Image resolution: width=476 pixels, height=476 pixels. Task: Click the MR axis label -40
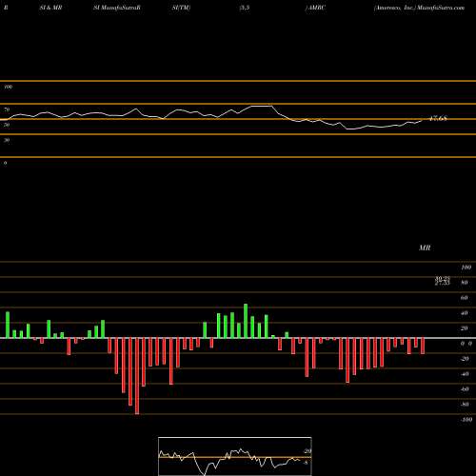(465, 374)
